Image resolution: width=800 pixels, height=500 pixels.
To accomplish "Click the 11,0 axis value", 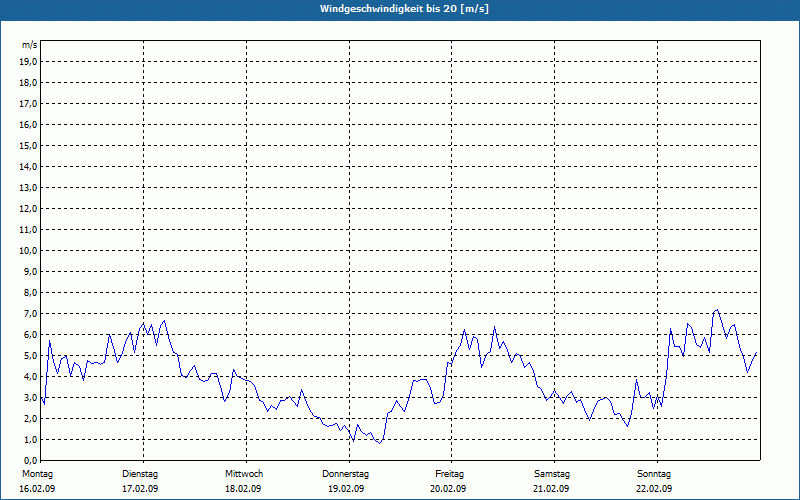I will coord(29,230).
